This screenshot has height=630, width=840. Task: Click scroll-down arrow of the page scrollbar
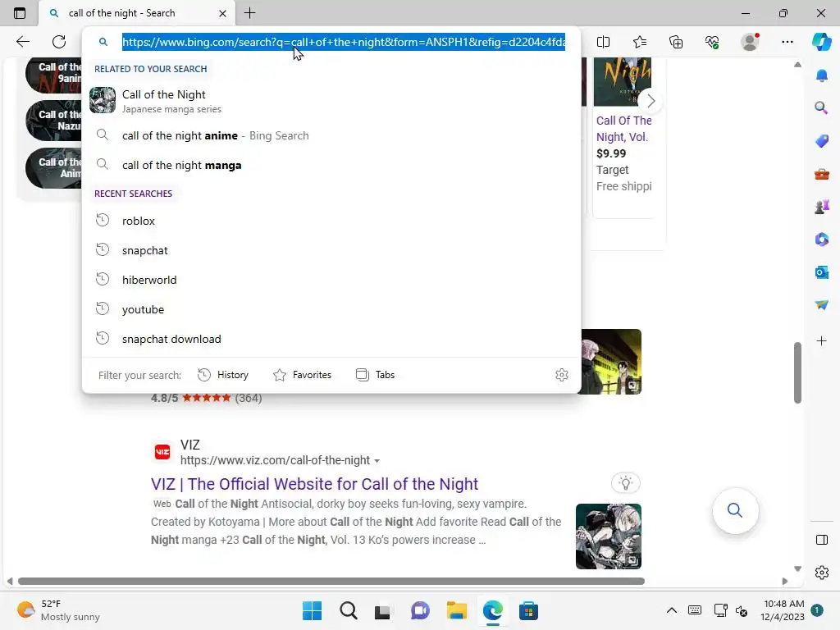click(x=797, y=568)
